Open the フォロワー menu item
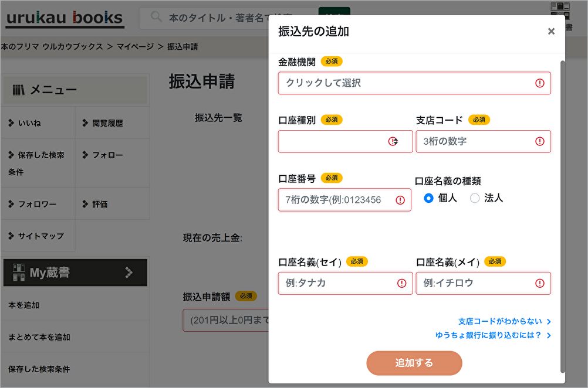This screenshot has height=388, width=588. [x=37, y=204]
